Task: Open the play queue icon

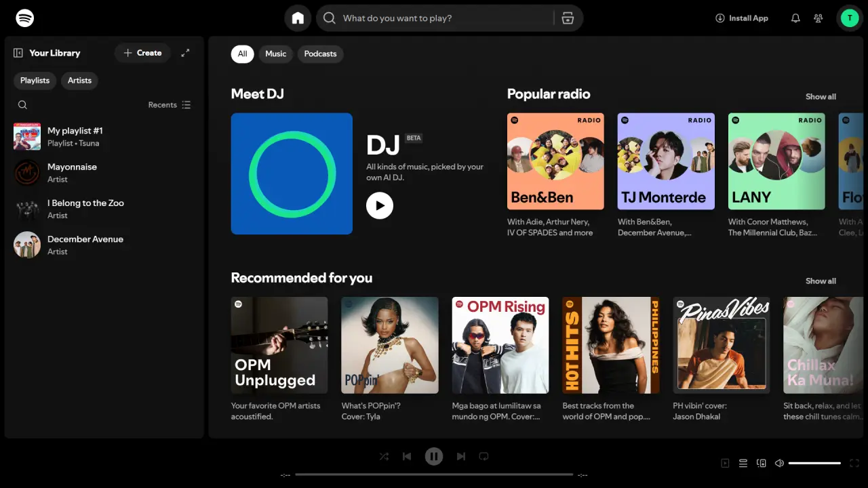Action: (743, 463)
